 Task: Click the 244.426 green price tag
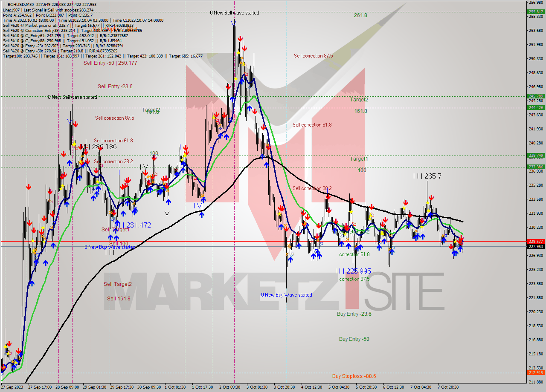536,107
